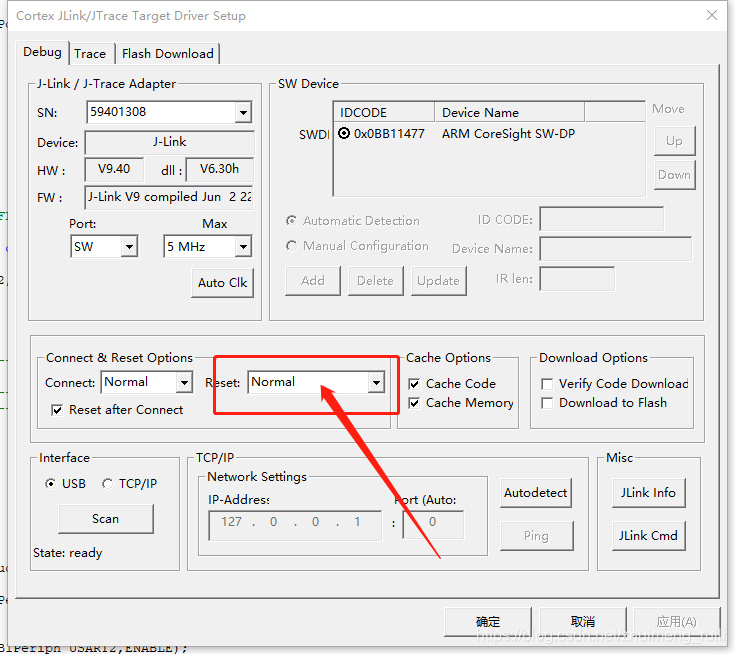Open the Reset Normal dropdown
The image size is (735, 654).
coord(376,383)
